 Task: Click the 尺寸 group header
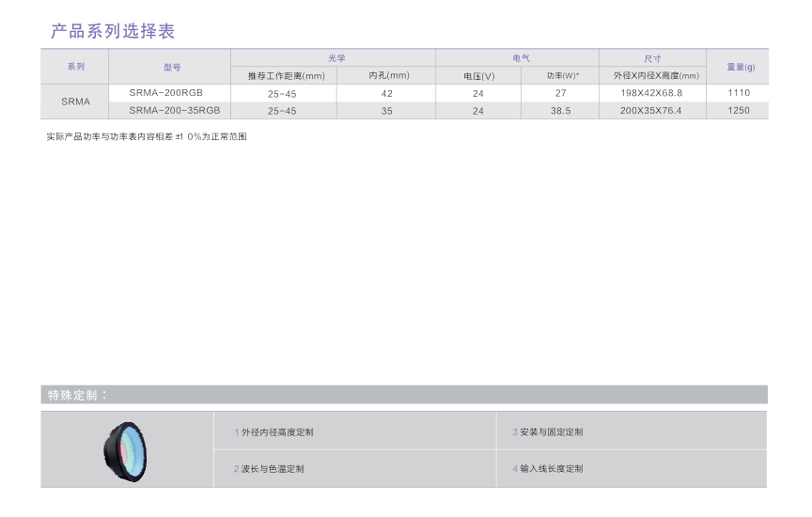click(x=652, y=58)
